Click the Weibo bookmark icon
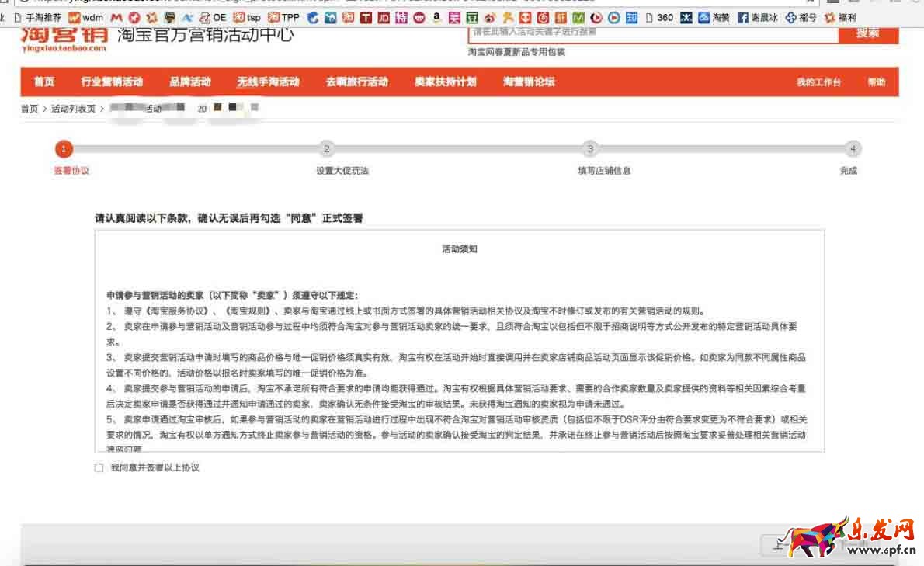 489,17
